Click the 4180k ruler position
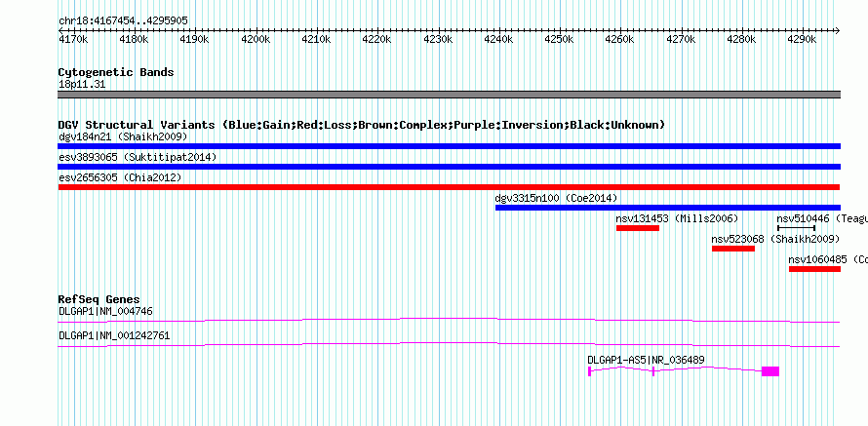868x426 pixels. [x=134, y=40]
